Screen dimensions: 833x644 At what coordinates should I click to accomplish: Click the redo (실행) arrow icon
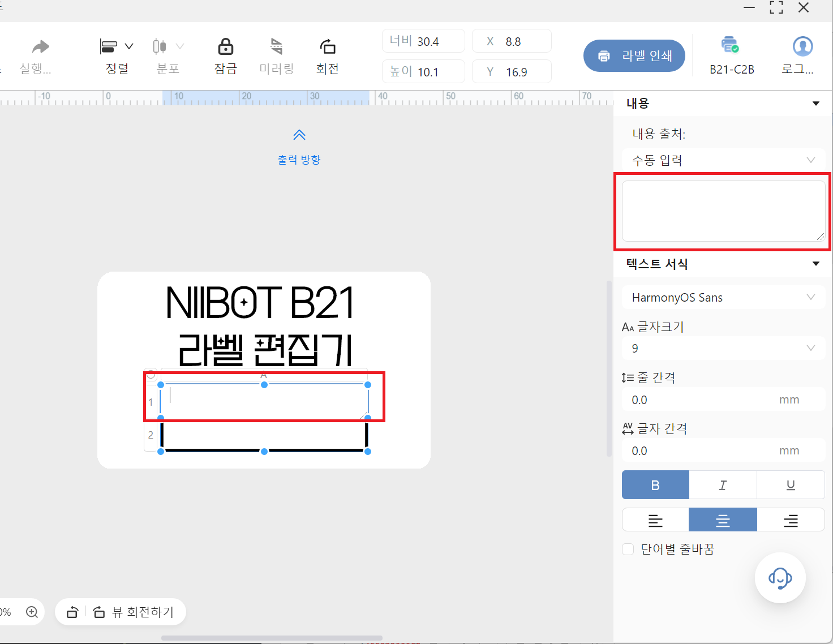tap(40, 46)
